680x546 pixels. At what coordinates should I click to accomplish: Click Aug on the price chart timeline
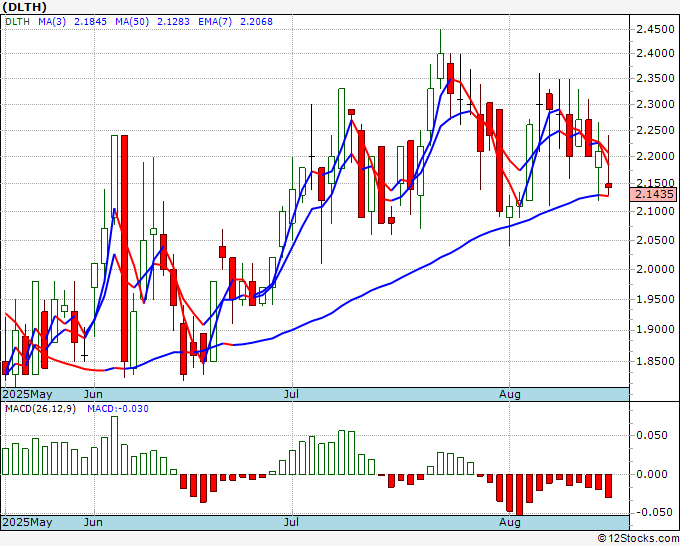pyautogui.click(x=510, y=394)
